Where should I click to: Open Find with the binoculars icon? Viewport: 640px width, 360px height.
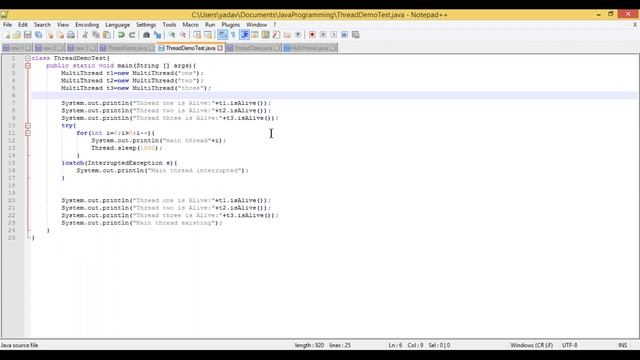146,35
